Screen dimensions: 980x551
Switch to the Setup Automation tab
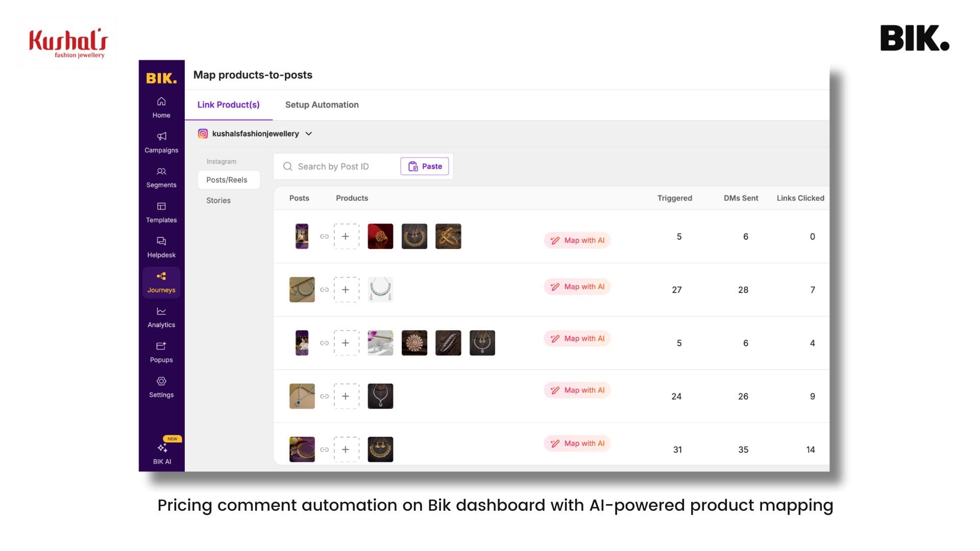(x=322, y=105)
